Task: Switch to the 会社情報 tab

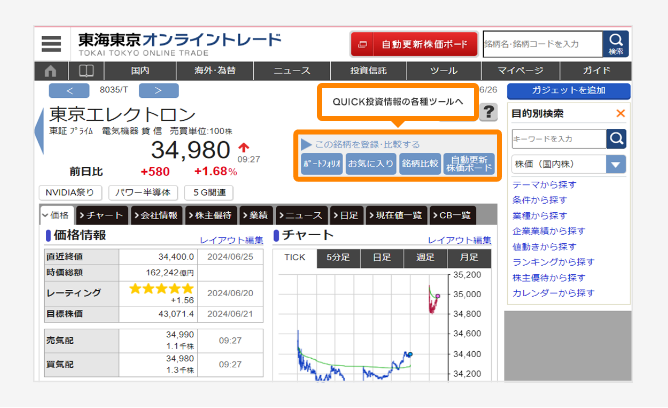Action: [156, 215]
